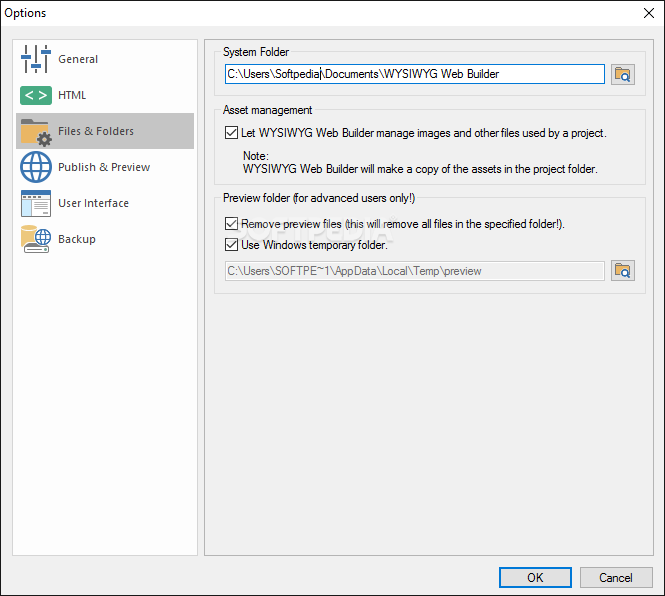Click the 'Asset management' group label
The width and height of the screenshot is (665, 596).
tap(268, 110)
